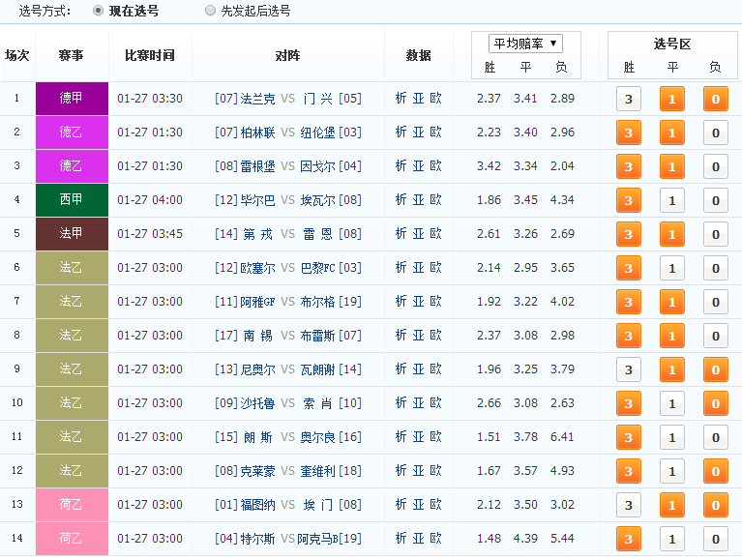Image resolution: width=742 pixels, height=560 pixels.
Task: Open 欧 European odds for match 8
Action: (x=436, y=336)
